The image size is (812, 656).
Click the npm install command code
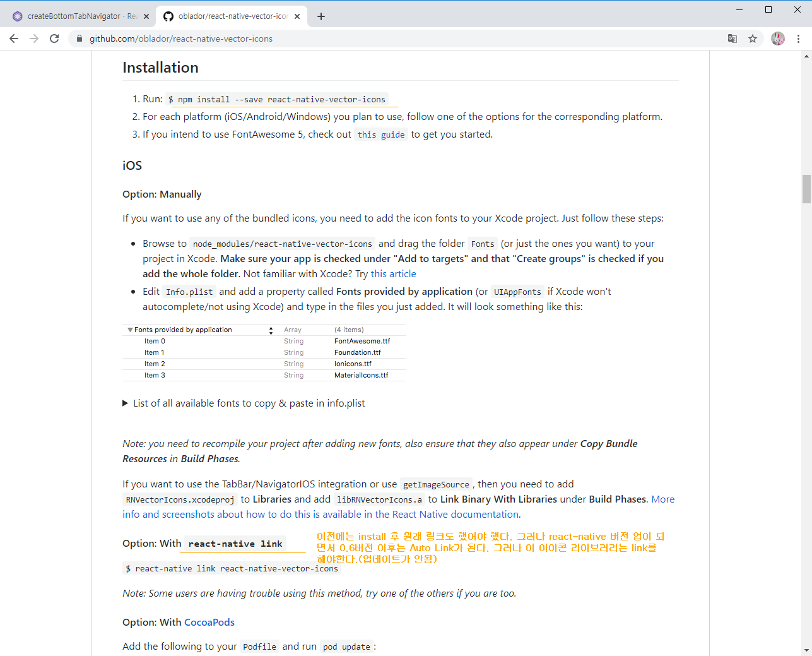[x=276, y=99]
